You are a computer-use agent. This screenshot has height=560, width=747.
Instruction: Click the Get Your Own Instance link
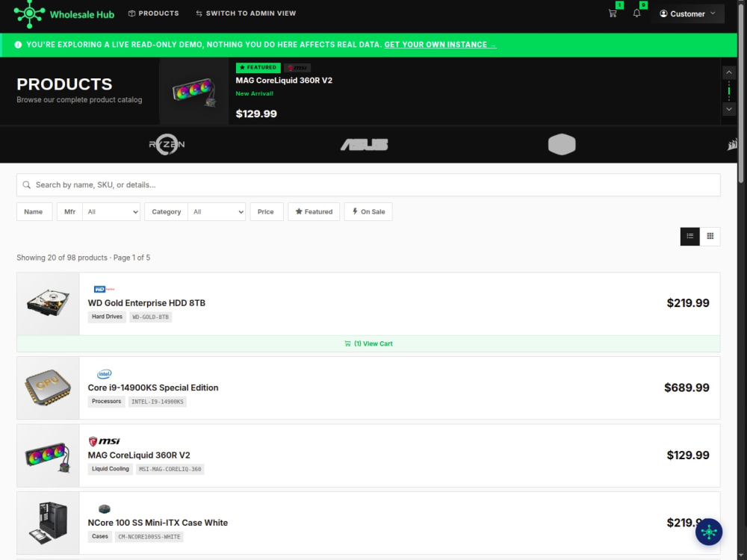[440, 45]
